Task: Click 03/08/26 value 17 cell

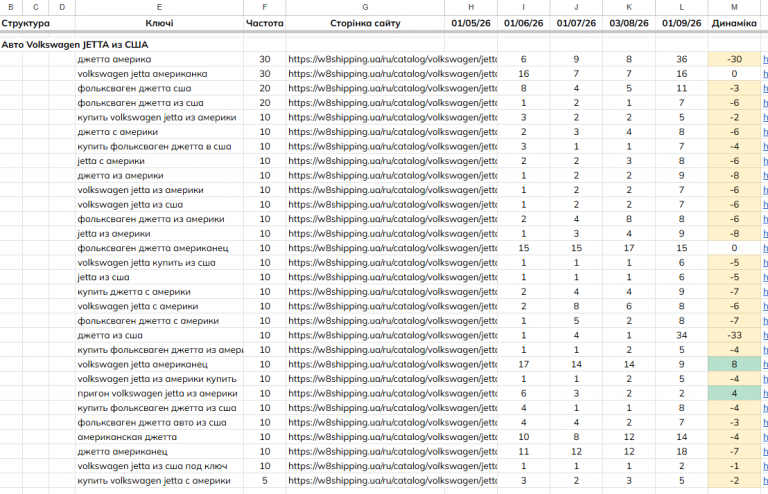Action: click(x=629, y=248)
